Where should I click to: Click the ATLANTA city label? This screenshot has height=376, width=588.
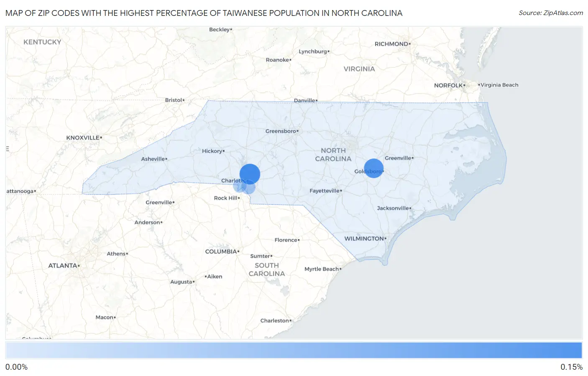pyautogui.click(x=63, y=266)
